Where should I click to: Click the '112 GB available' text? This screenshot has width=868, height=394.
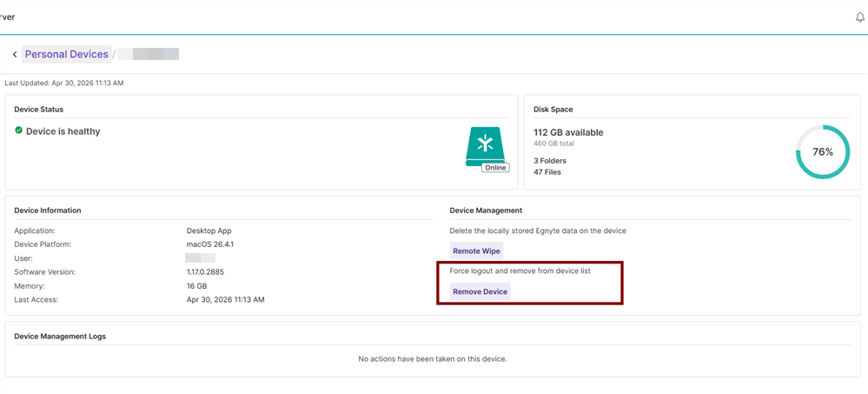pos(568,132)
